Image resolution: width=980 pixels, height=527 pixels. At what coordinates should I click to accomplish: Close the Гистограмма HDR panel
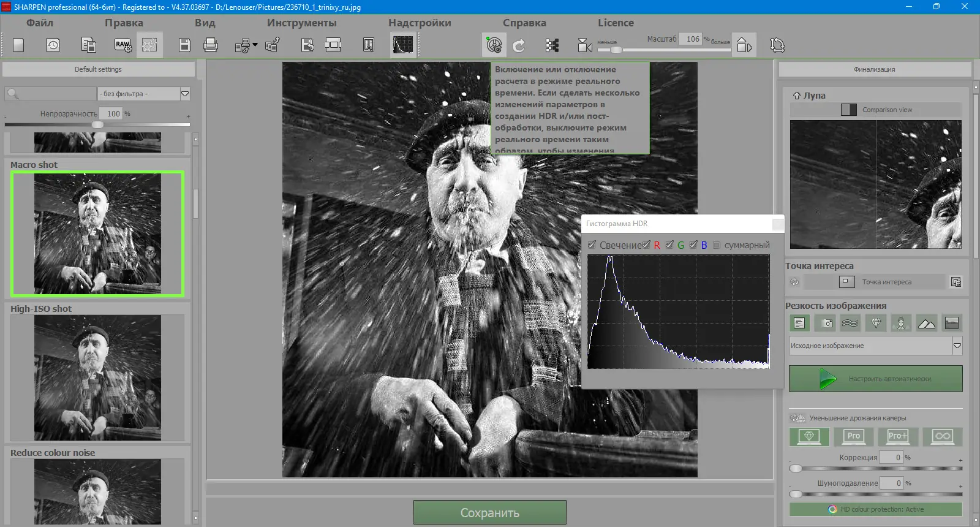(x=778, y=224)
